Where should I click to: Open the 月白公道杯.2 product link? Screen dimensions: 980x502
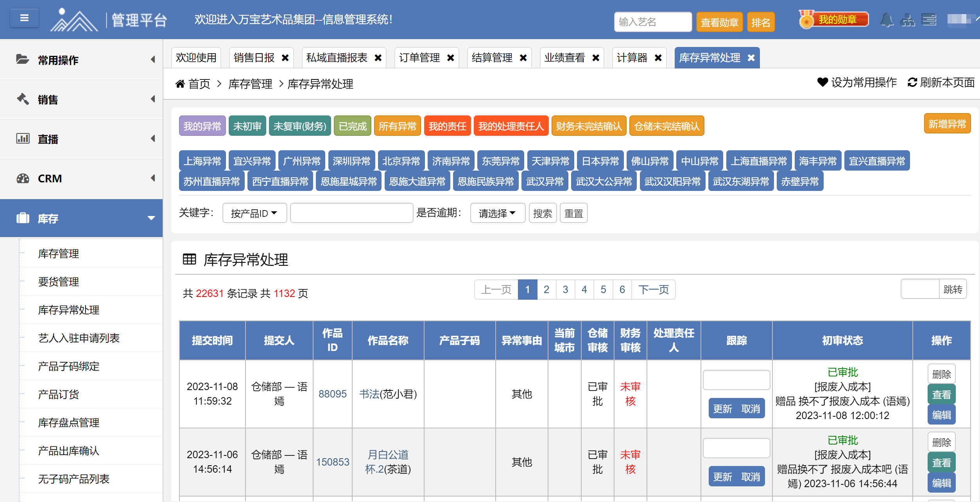[x=387, y=462]
